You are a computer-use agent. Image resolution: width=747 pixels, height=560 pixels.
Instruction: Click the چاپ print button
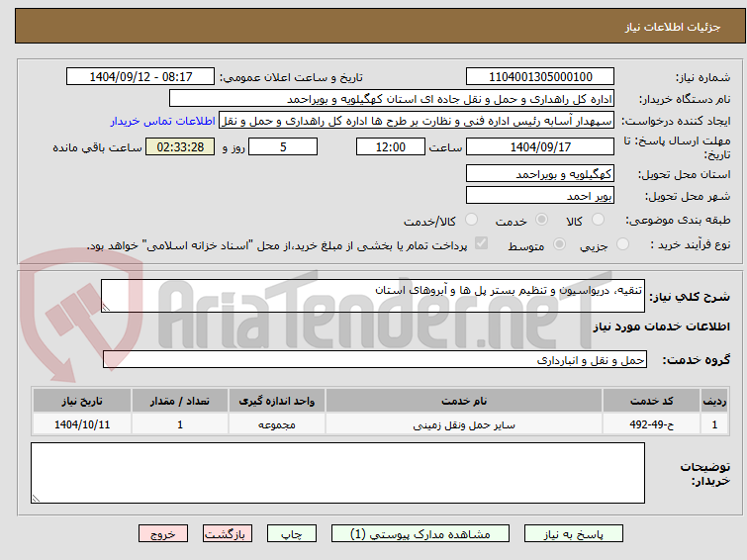(292, 534)
